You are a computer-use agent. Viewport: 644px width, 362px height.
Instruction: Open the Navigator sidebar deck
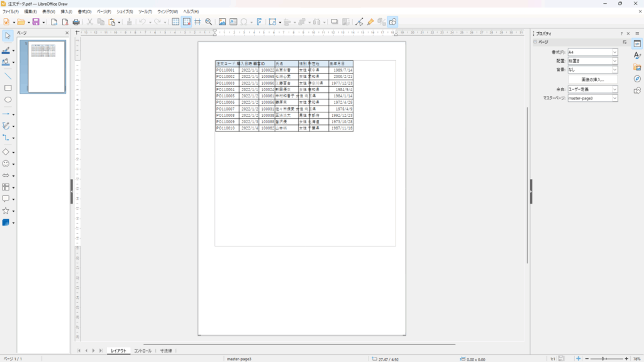[x=637, y=79]
